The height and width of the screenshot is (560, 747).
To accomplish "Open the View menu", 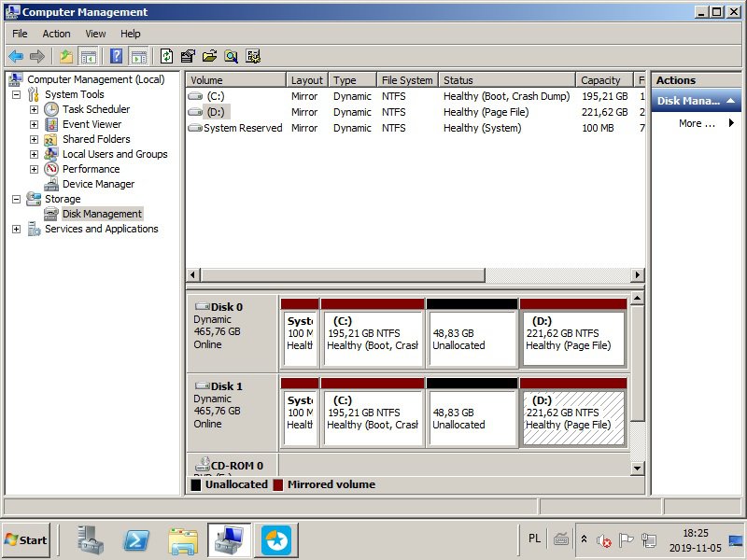I will (95, 34).
